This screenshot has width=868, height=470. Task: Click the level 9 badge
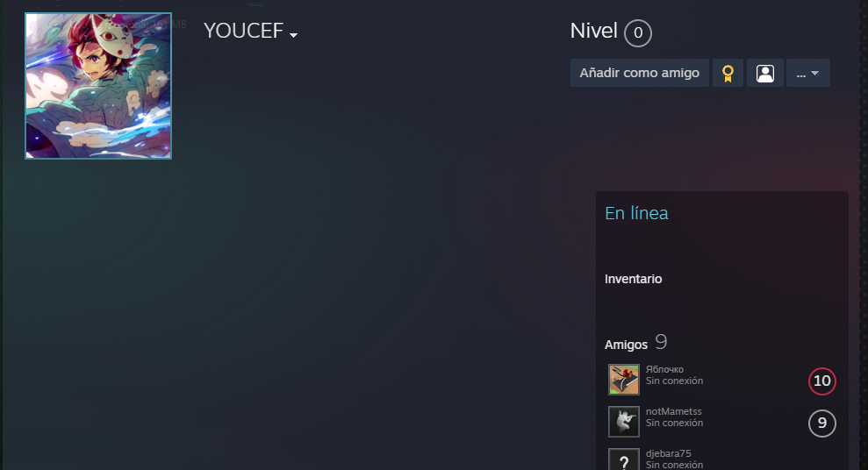822,423
